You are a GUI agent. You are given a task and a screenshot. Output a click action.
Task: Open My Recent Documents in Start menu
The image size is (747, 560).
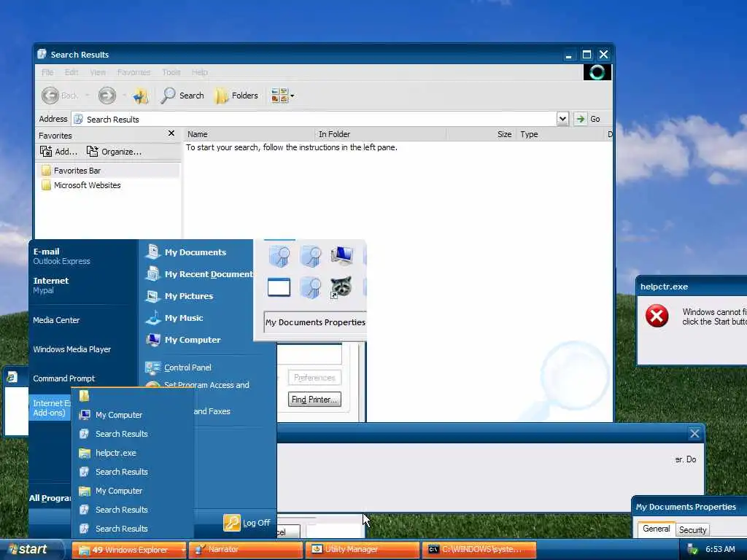(198, 274)
